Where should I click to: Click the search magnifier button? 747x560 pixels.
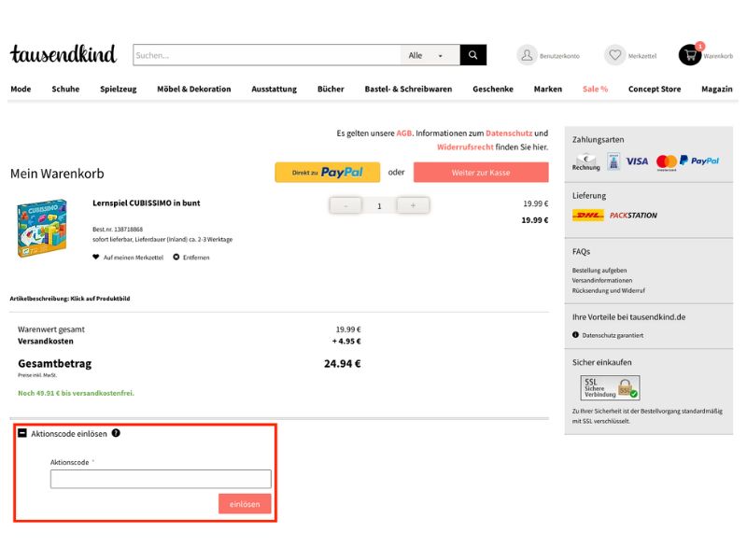[473, 55]
